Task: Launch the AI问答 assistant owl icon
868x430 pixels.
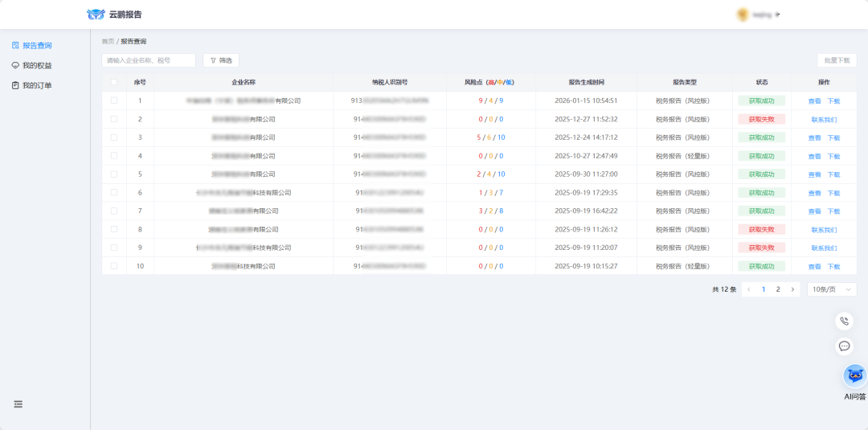Action: click(x=854, y=375)
